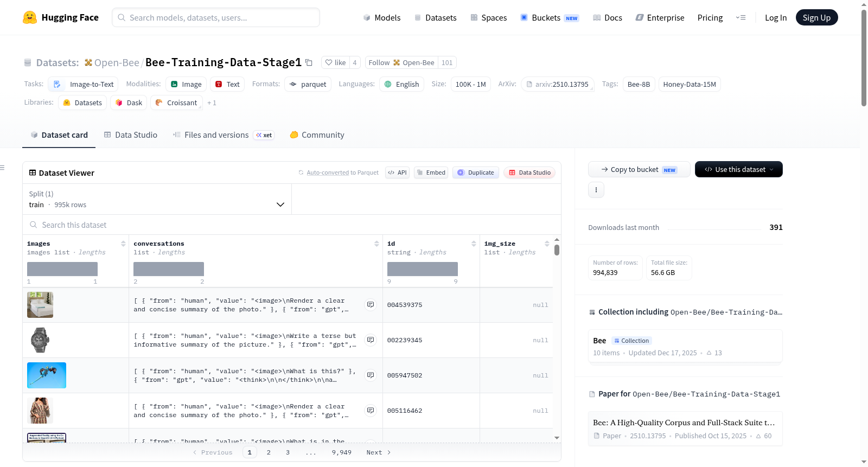Open Data Studio from the viewer header
The image size is (868, 467).
[529, 172]
